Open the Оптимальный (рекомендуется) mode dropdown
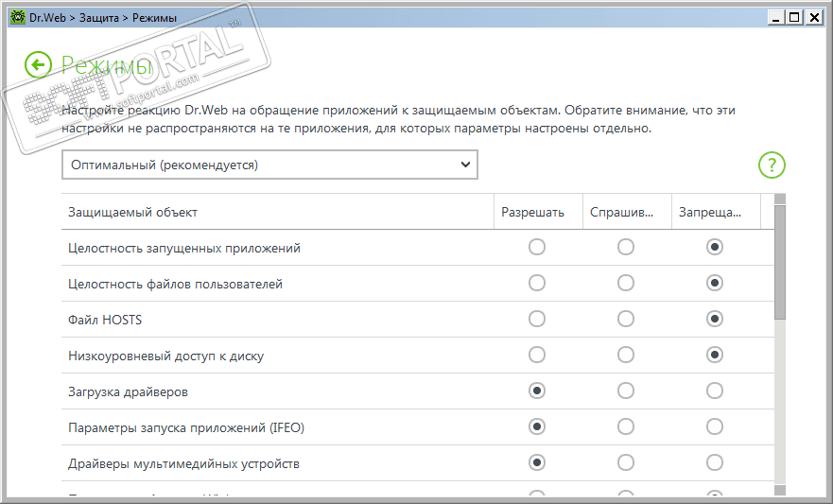 pyautogui.click(x=269, y=165)
